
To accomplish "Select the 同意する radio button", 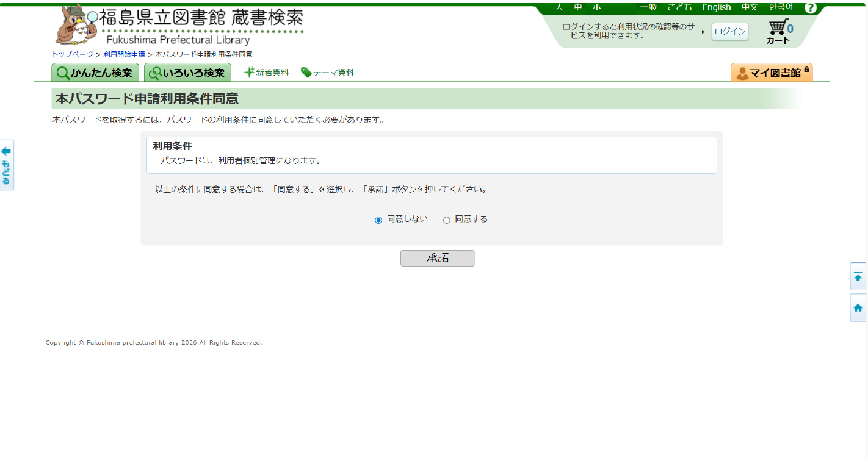I will tap(446, 220).
